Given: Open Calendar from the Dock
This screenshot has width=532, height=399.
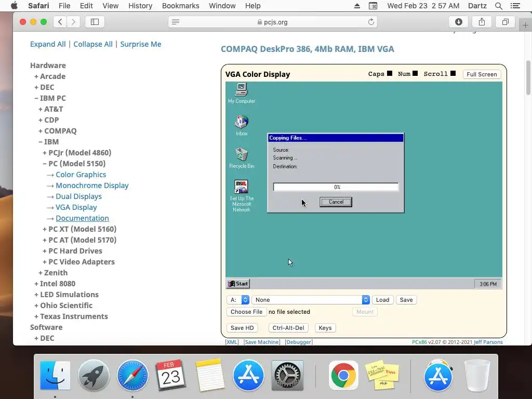Looking at the screenshot, I should 171,375.
